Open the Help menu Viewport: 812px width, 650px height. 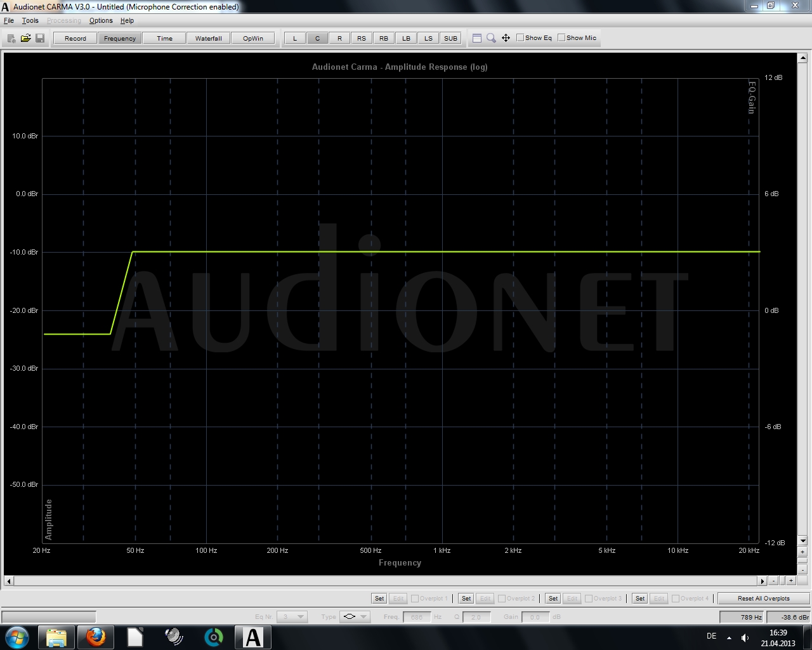(127, 20)
